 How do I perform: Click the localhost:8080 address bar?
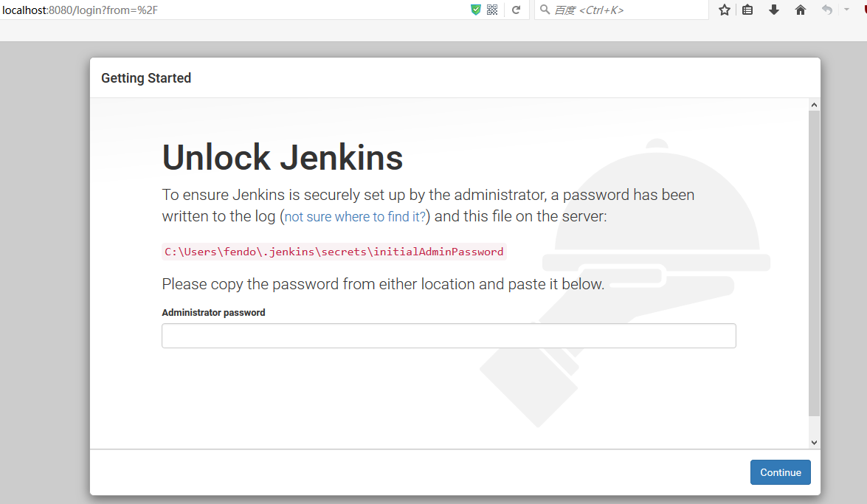(x=232, y=10)
